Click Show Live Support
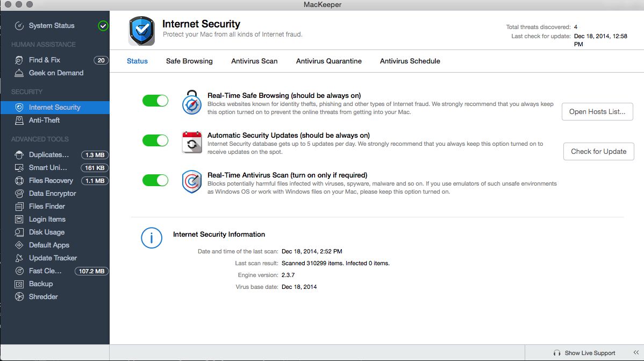644x361 pixels. (x=590, y=353)
